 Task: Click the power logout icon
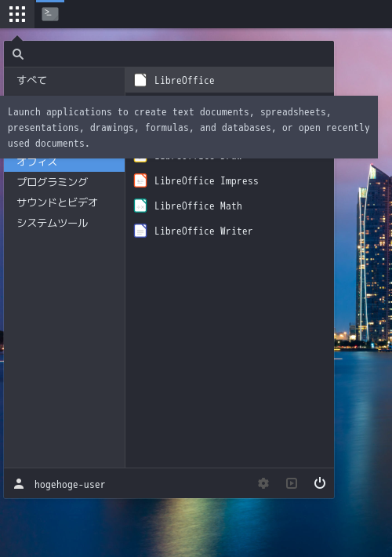point(320,483)
